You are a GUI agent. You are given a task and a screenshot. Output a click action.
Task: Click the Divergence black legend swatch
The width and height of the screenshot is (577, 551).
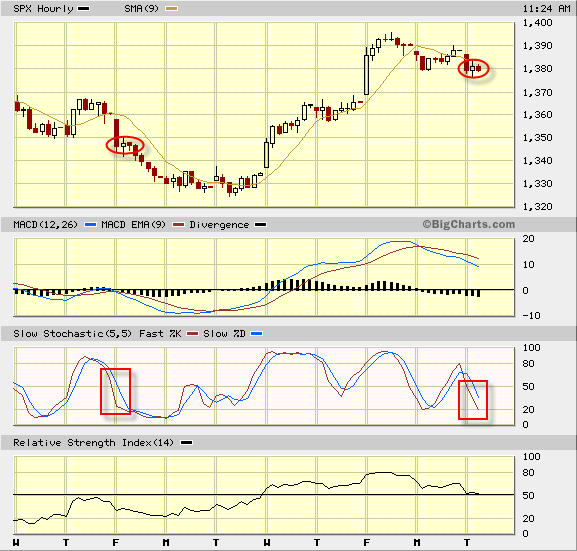(x=261, y=225)
